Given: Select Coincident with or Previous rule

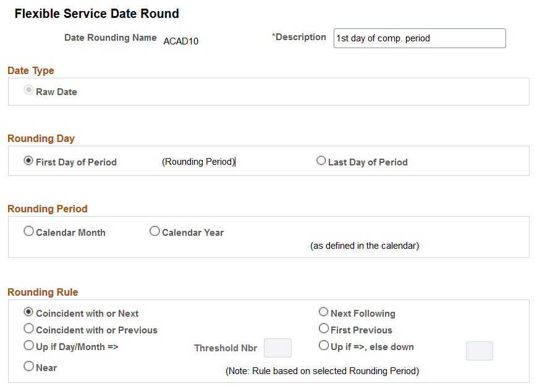Looking at the screenshot, I should click(x=28, y=328).
